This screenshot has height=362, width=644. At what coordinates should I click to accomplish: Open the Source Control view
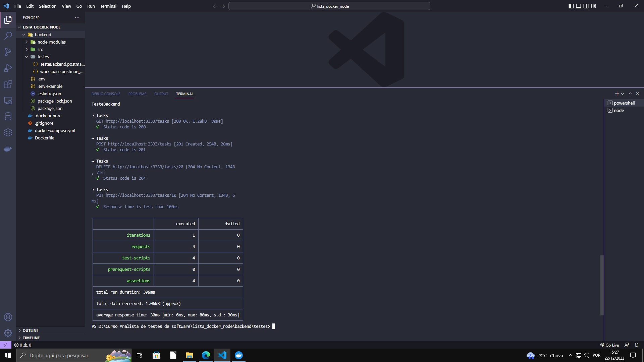(x=8, y=52)
